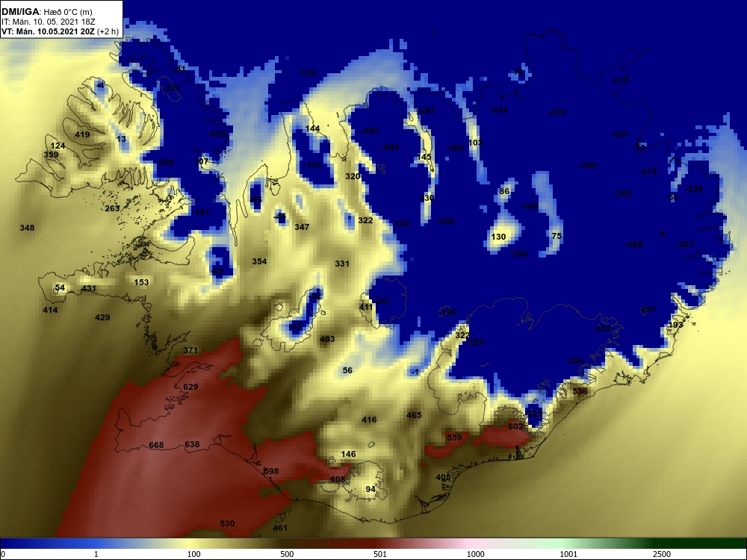Click the negative value '-244'
The width and height of the screenshot is (747, 560).
499,110
